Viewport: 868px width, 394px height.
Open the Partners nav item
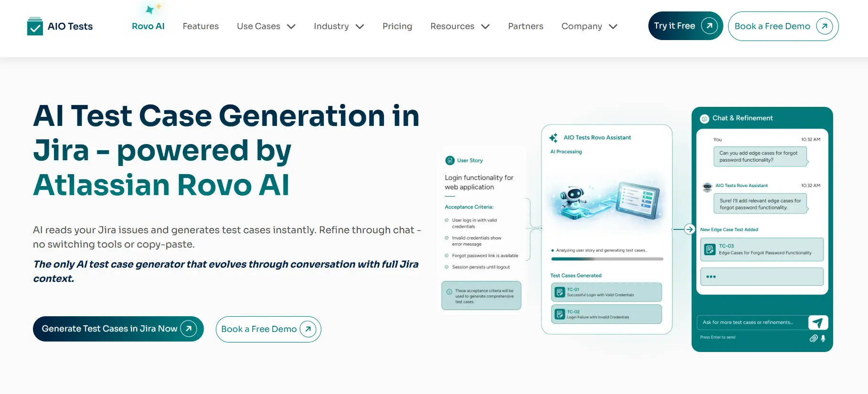[526, 26]
